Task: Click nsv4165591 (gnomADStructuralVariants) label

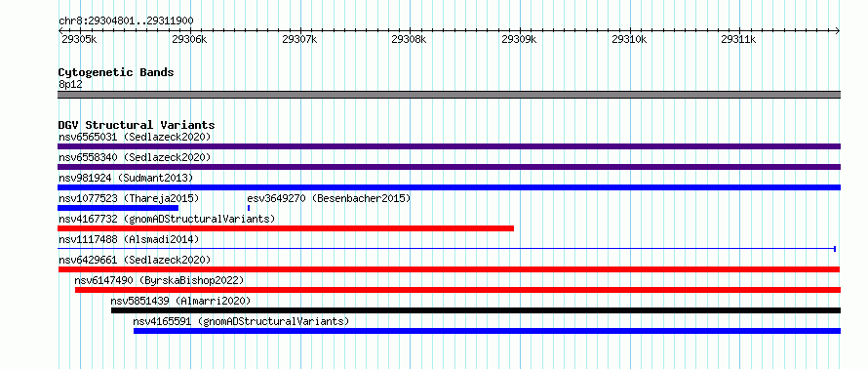Action: [x=241, y=321]
